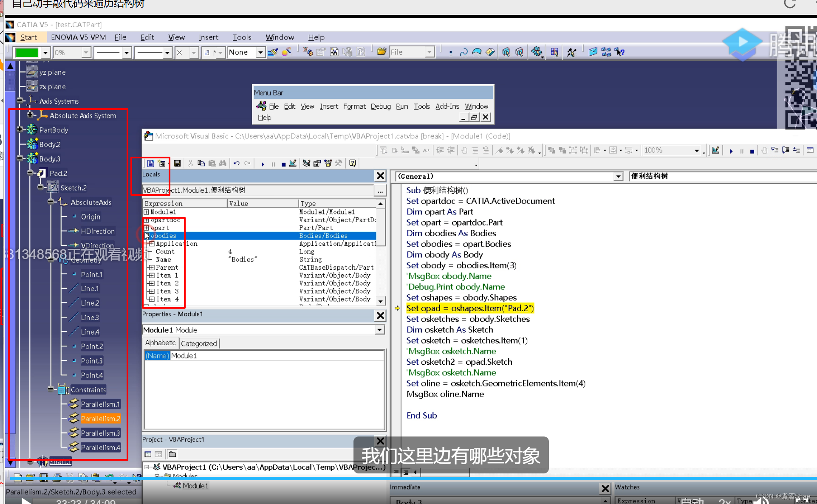Open the Debug menu in VBA editor
Image resolution: width=817 pixels, height=504 pixels.
click(380, 106)
